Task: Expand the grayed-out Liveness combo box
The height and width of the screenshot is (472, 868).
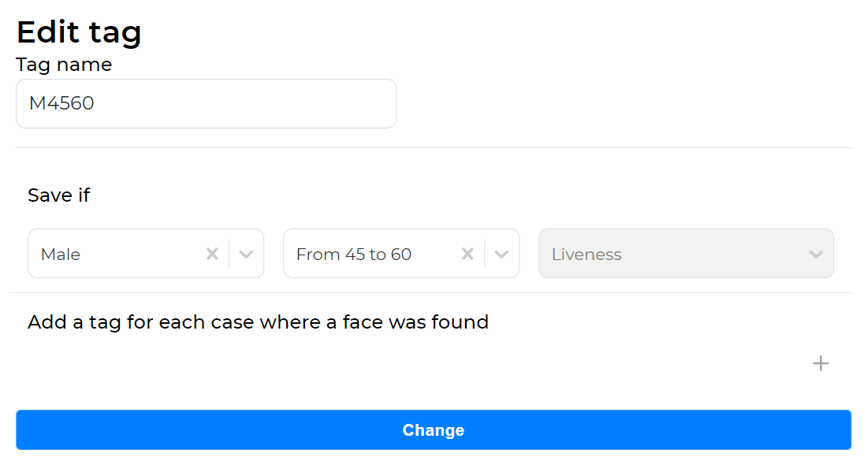Action: 816,253
